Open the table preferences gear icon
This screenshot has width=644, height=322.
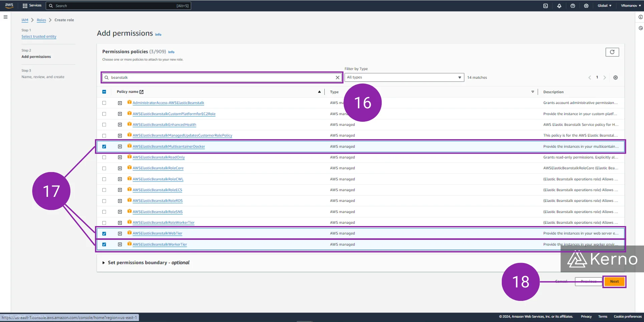click(x=615, y=77)
